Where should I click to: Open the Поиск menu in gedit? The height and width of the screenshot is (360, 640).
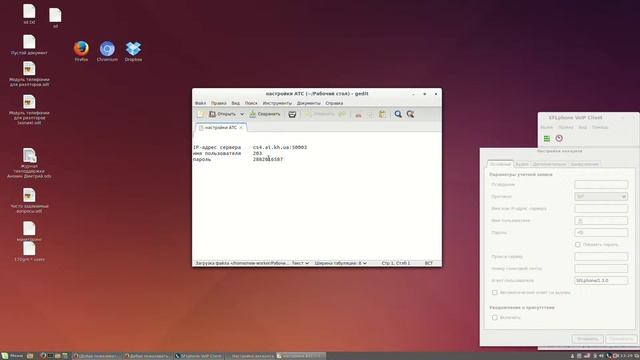[x=251, y=103]
